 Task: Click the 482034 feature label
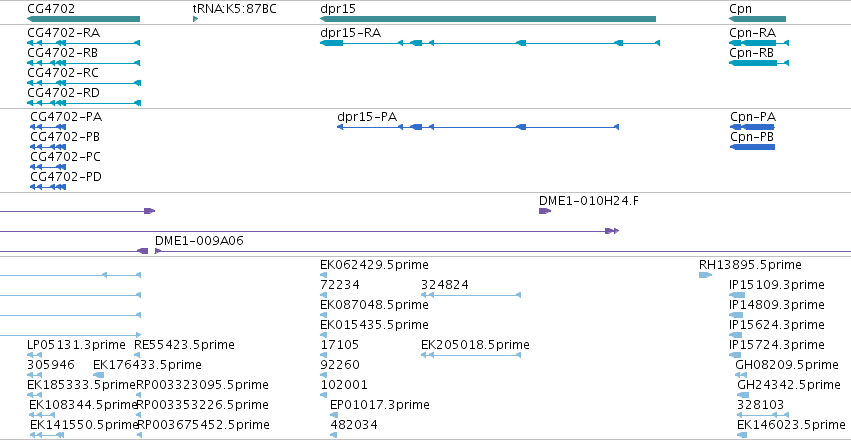coord(354,425)
